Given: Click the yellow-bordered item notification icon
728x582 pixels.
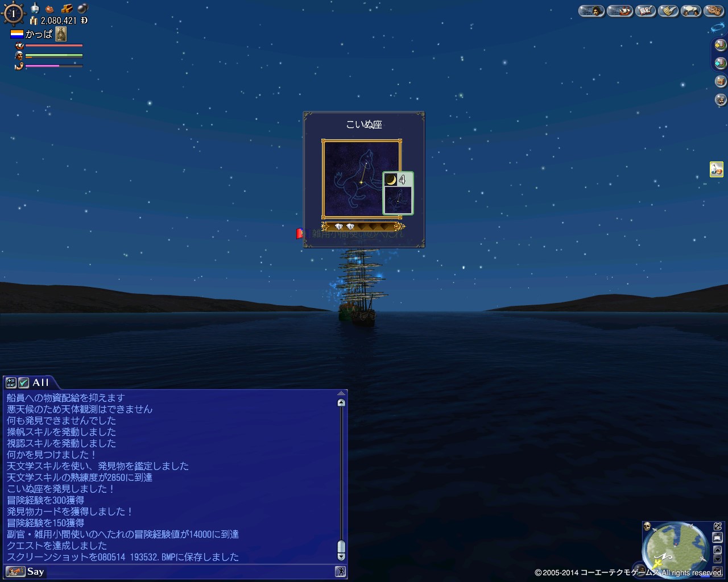Looking at the screenshot, I should click(717, 169).
